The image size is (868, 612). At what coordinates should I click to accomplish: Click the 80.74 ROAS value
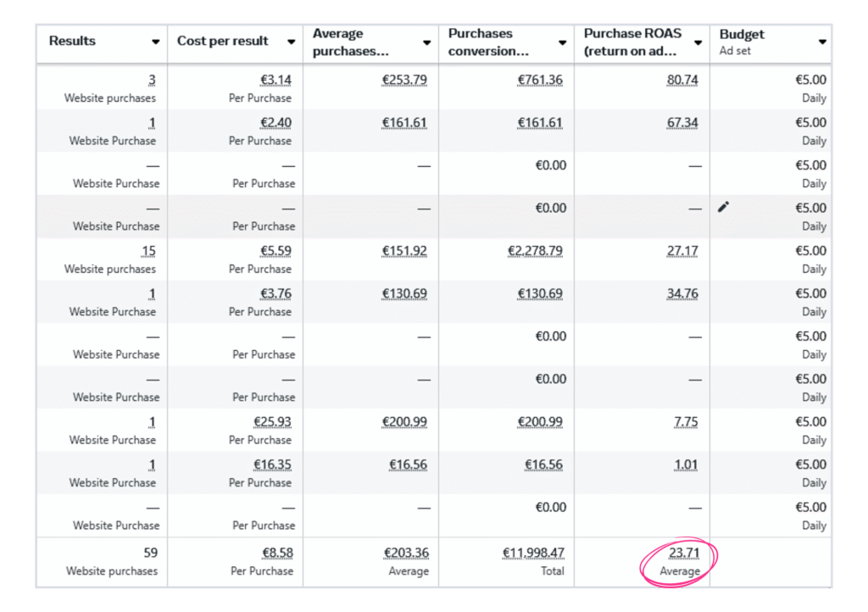[682, 81]
